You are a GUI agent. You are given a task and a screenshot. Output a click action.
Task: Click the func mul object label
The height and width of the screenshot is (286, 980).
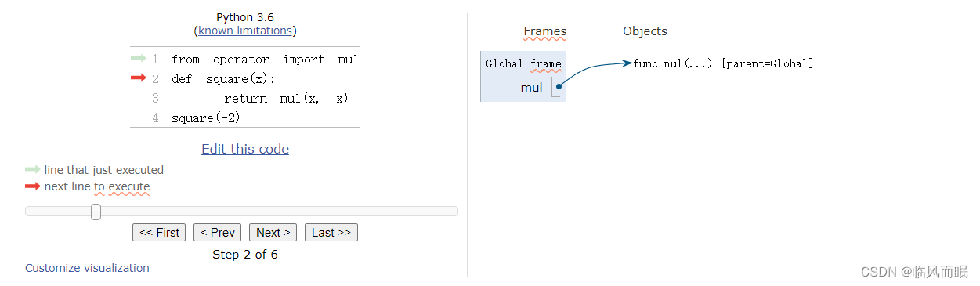pyautogui.click(x=723, y=63)
